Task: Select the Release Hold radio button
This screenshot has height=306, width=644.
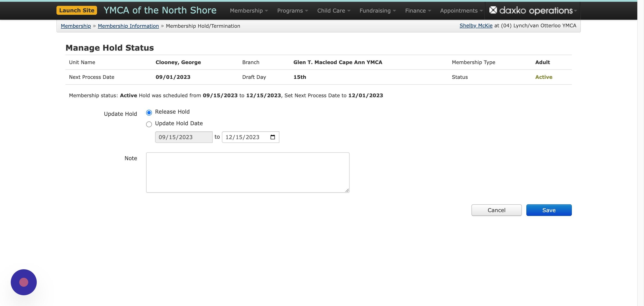Action: pos(149,112)
